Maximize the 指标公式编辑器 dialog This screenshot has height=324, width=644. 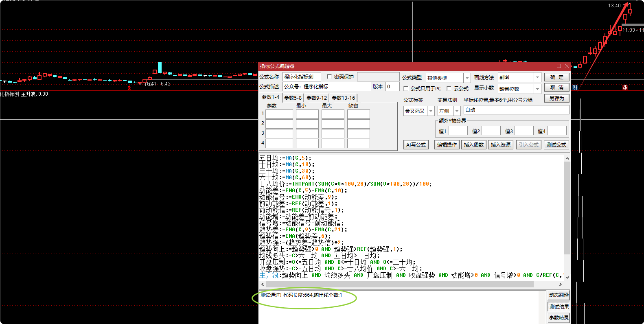click(559, 66)
